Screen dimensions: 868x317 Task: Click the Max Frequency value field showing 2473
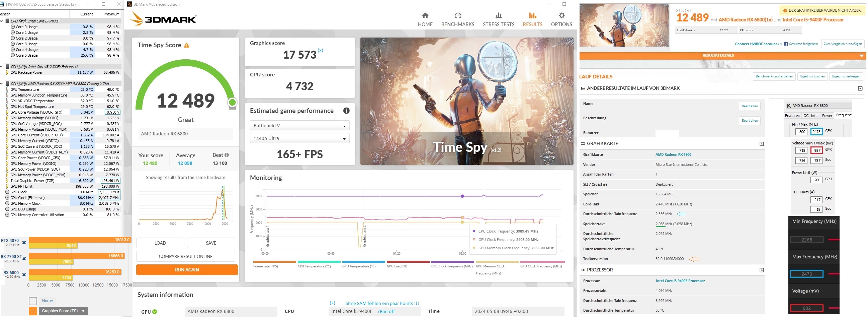[806, 274]
